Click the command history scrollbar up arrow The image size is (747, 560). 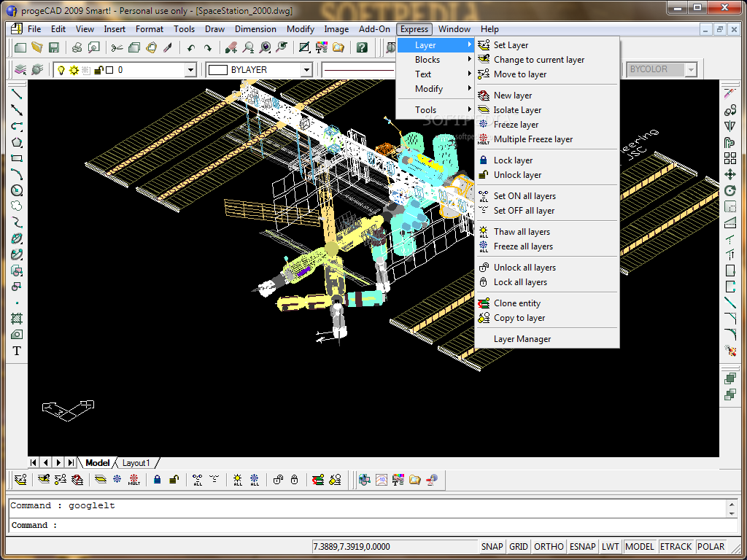(x=732, y=505)
